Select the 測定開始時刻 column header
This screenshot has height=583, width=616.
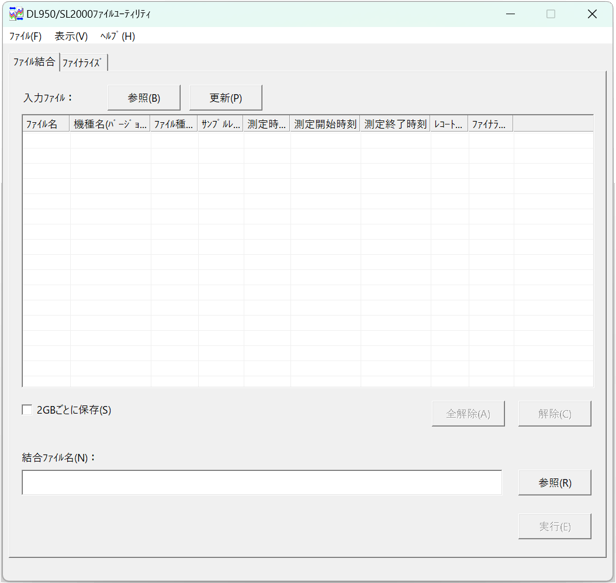click(x=325, y=125)
